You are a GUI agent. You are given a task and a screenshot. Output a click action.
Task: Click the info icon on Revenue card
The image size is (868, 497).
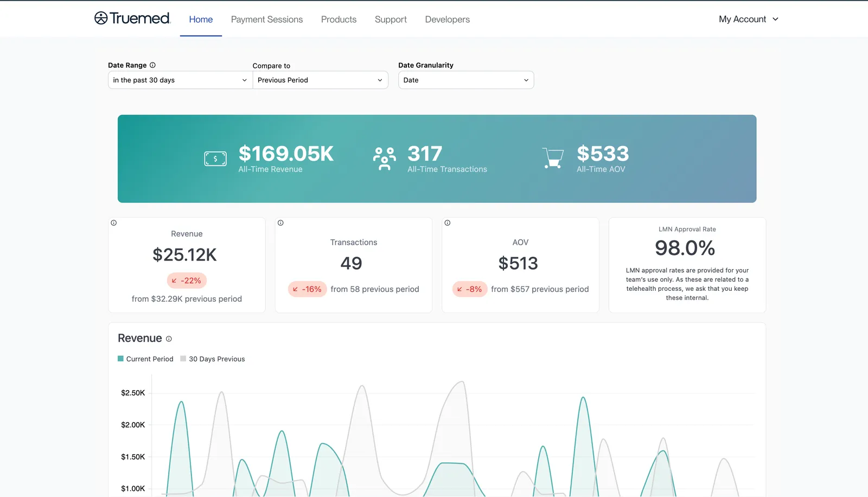click(x=113, y=223)
